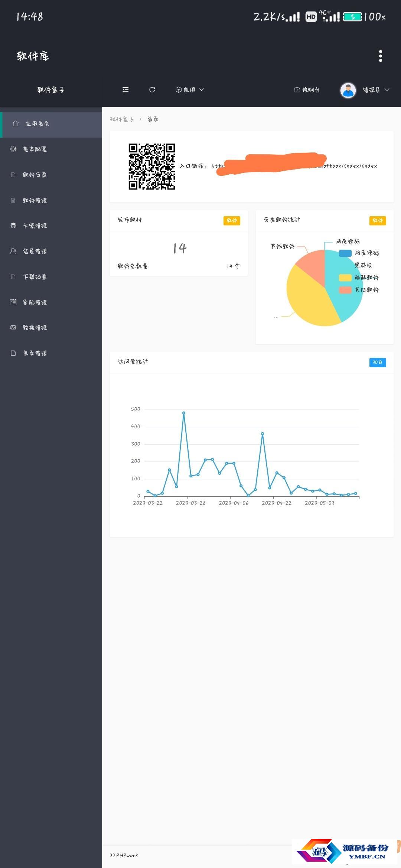Collapse the sidebar with the menu-fold icon

pyautogui.click(x=125, y=90)
